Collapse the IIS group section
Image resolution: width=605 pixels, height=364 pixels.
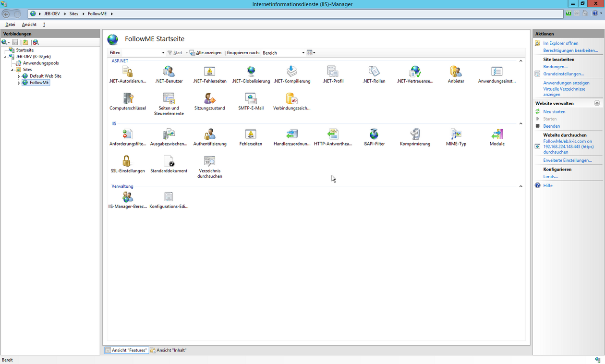[x=521, y=124]
